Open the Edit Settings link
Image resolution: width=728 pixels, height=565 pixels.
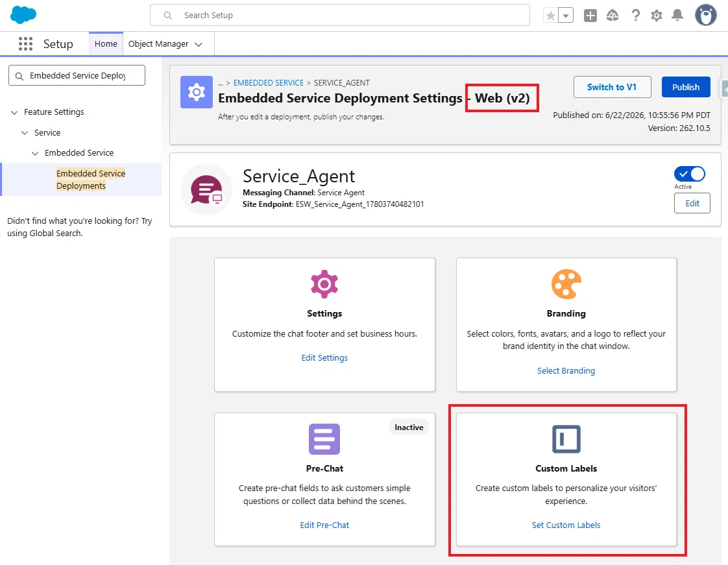(x=324, y=357)
